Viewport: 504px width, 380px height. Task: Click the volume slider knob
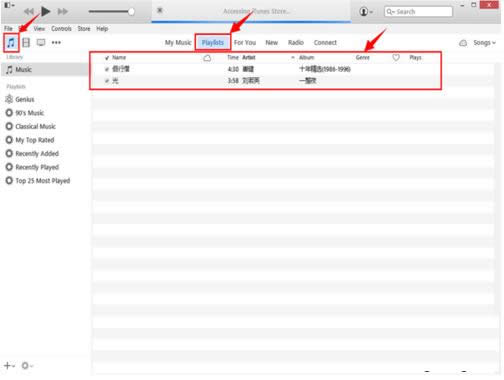pos(131,12)
